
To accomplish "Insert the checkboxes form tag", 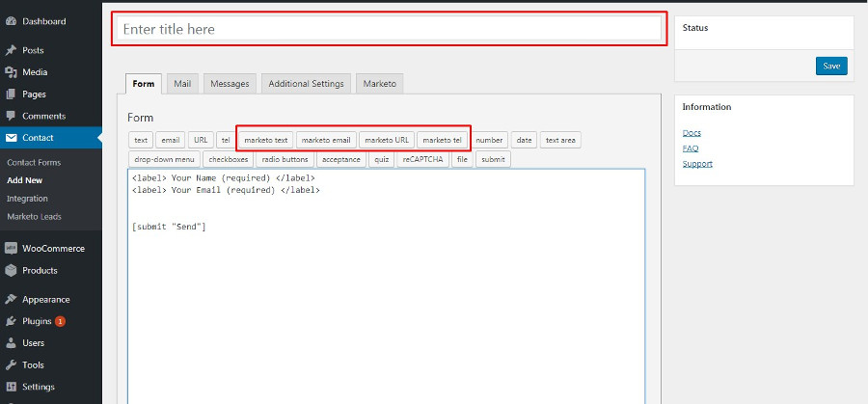I will (228, 159).
